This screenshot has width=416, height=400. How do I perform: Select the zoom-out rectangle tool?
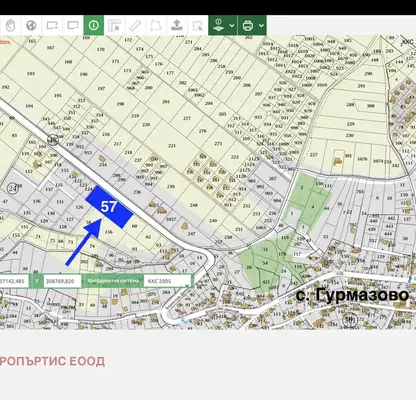point(73,25)
